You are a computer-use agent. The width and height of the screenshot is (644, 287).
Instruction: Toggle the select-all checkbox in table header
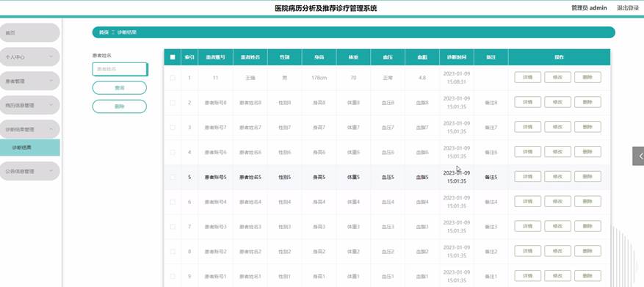173,57
